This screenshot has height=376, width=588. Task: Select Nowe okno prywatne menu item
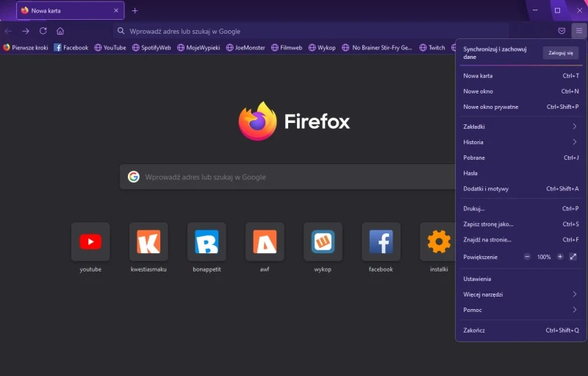pos(521,107)
